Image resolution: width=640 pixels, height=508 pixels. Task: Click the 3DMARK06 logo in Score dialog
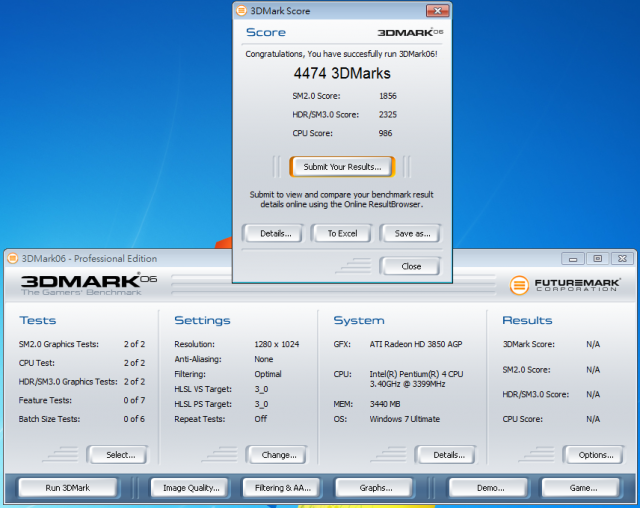410,33
